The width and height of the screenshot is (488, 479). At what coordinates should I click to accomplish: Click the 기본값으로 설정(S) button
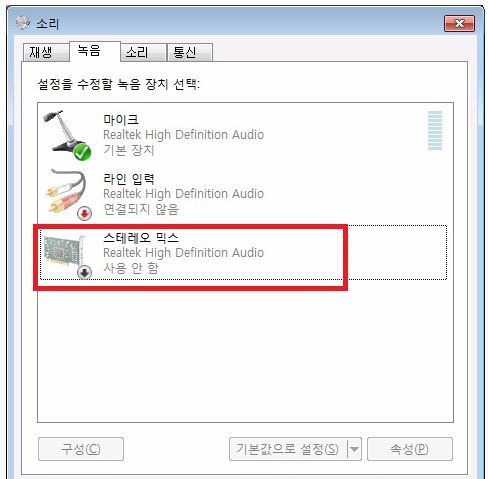[288, 449]
